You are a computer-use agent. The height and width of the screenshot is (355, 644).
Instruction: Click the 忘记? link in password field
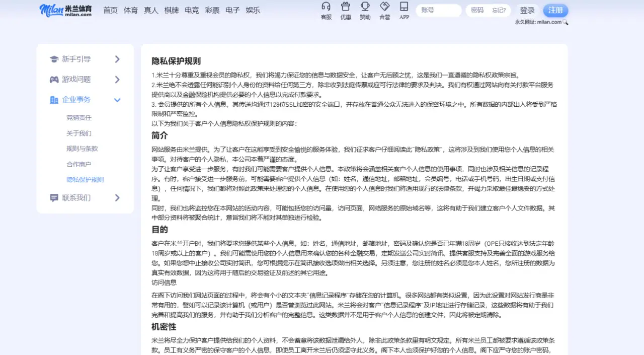tap(499, 10)
